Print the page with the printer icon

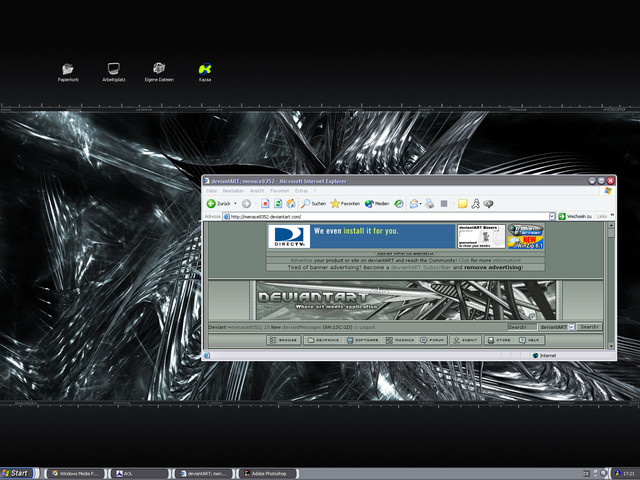(429, 203)
